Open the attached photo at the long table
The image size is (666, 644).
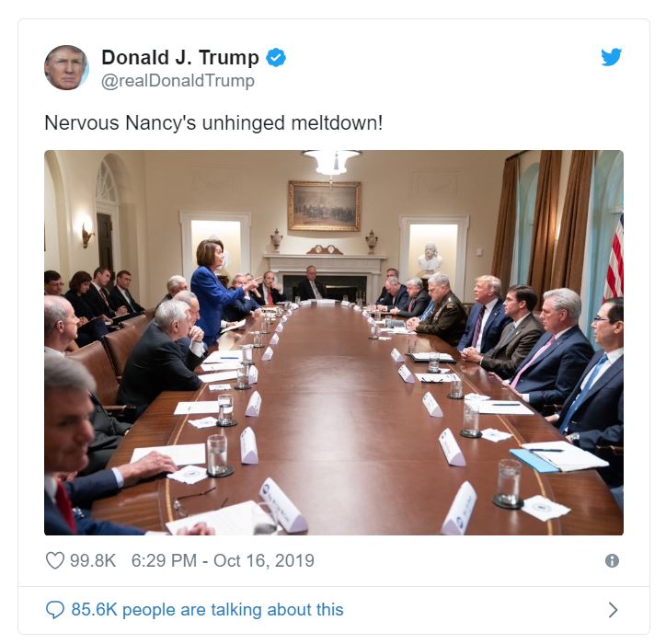pos(334,342)
